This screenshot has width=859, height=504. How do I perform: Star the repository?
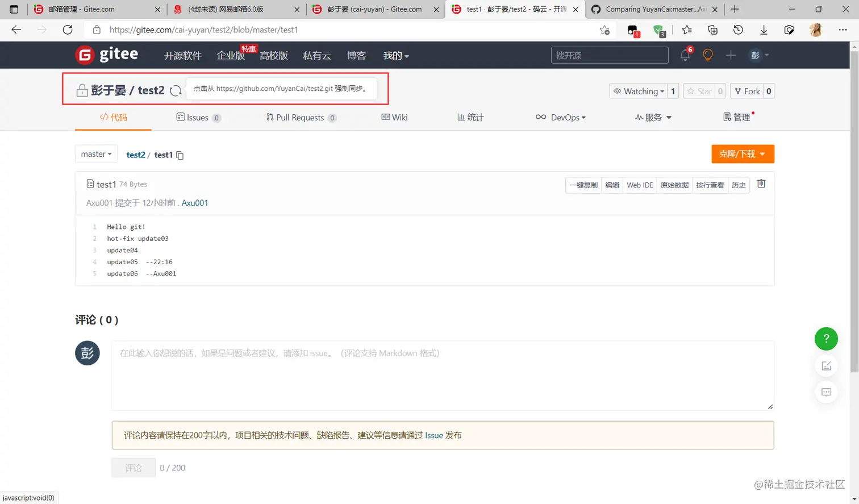pyautogui.click(x=699, y=91)
